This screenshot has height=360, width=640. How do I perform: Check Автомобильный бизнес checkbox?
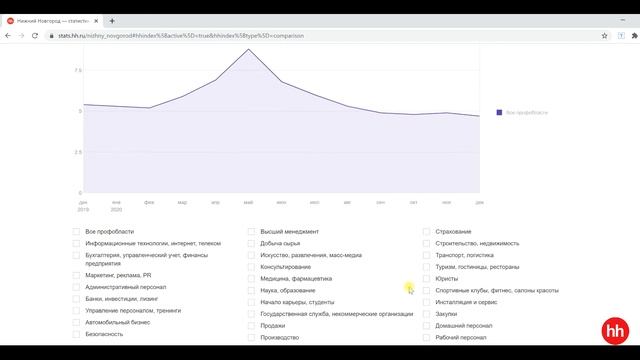point(76,322)
